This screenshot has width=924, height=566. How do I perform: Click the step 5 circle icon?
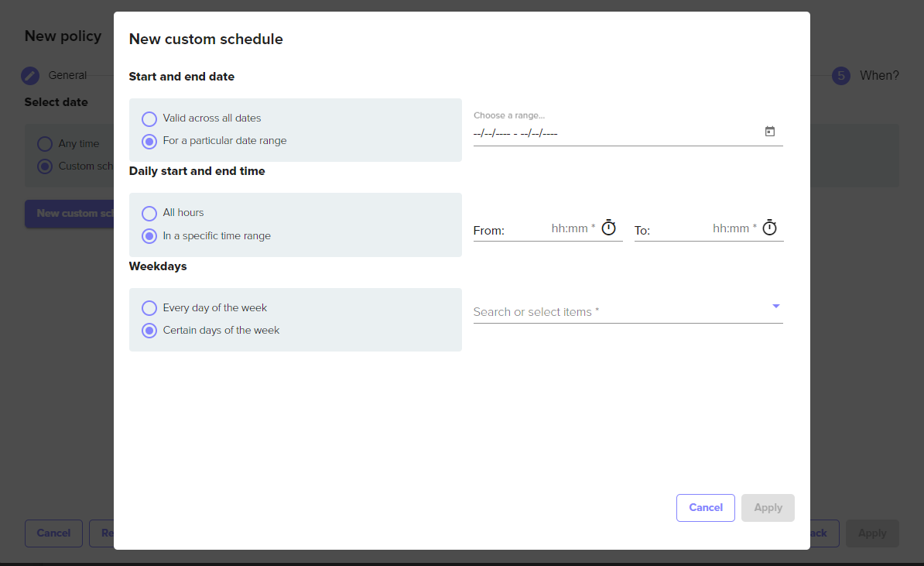click(x=841, y=75)
